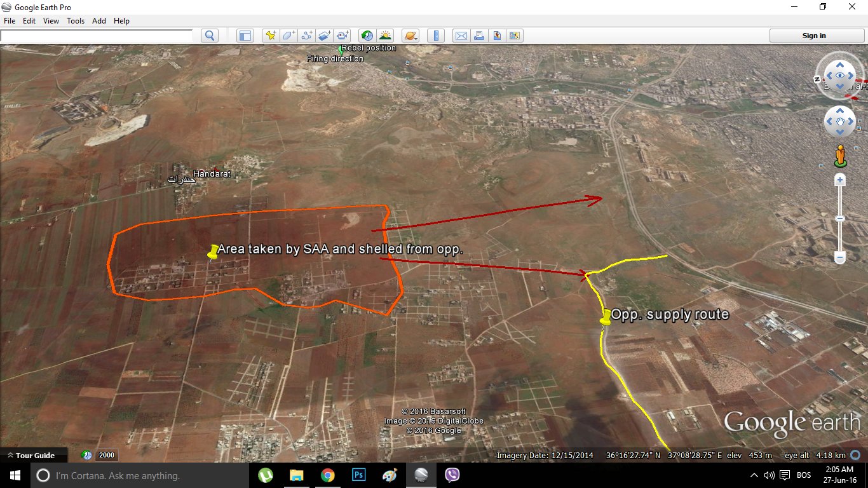This screenshot has height=488, width=868.
Task: Open Viber from the taskbar
Action: point(452,475)
